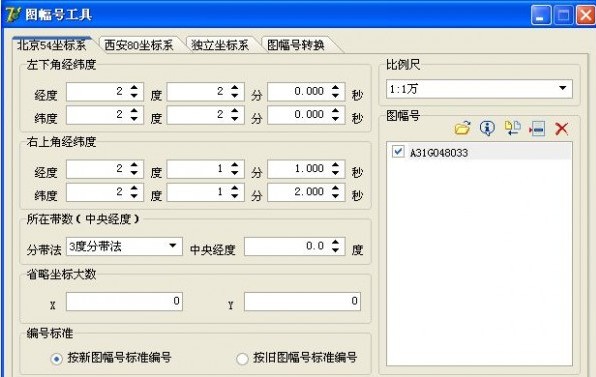This screenshot has width=596, height=377.
Task: Click the sheet info icon
Action: tap(487, 128)
